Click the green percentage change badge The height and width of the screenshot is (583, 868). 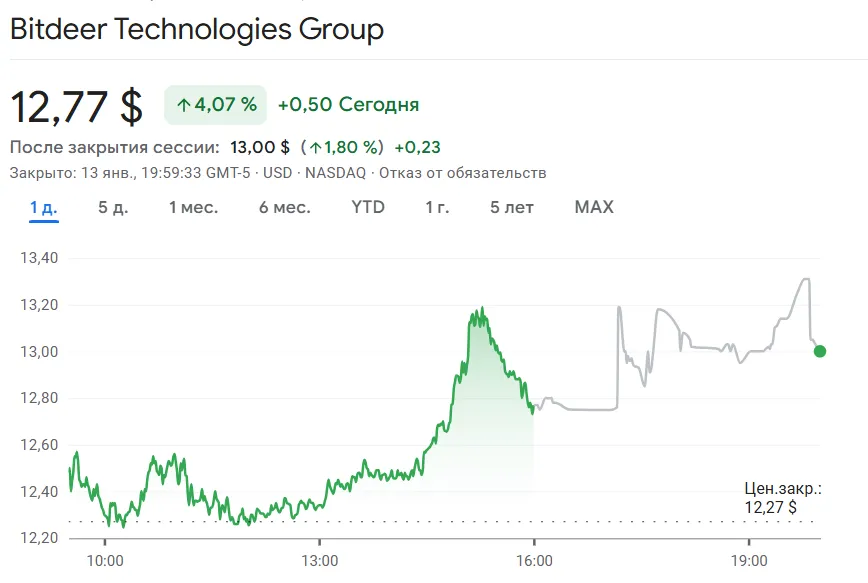coord(214,104)
